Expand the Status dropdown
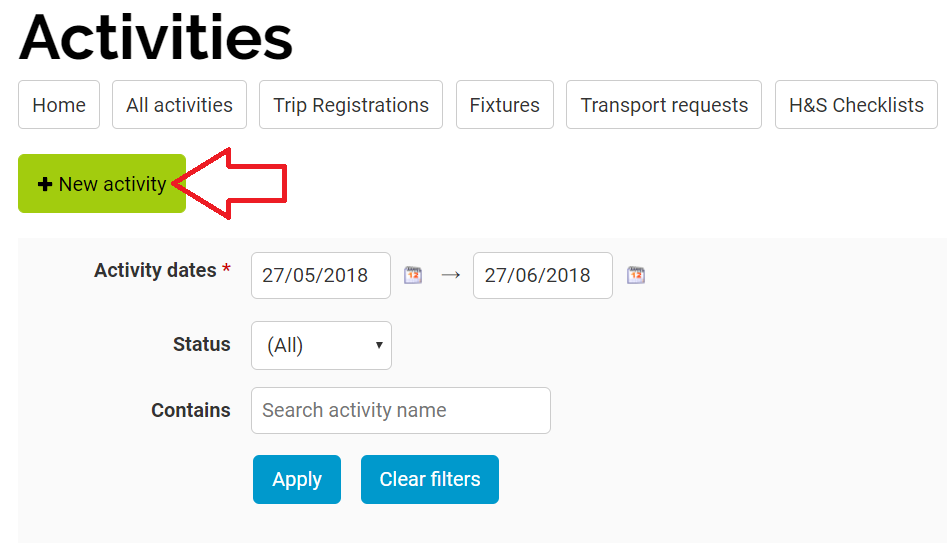The width and height of the screenshot is (947, 560). (321, 346)
